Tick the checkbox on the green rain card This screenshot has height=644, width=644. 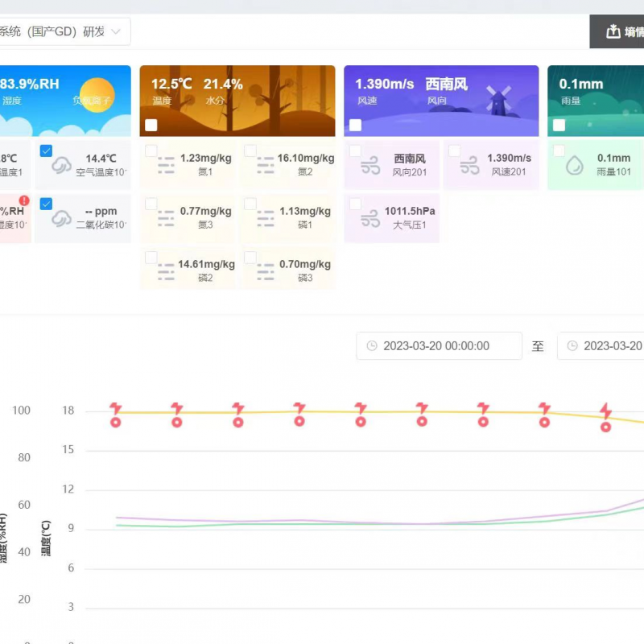click(559, 125)
